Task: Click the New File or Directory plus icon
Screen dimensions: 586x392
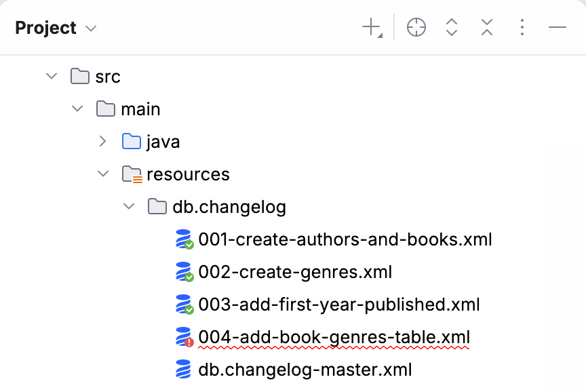Action: (x=372, y=28)
